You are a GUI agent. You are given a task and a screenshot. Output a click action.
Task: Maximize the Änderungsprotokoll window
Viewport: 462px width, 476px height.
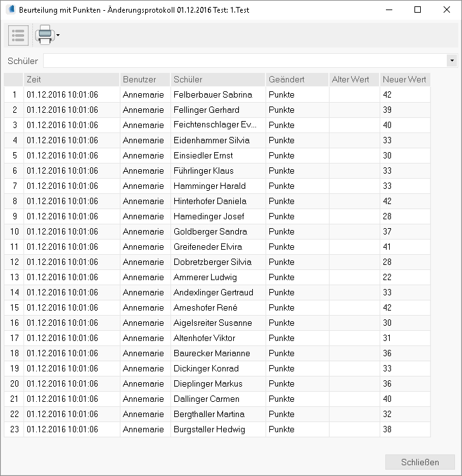pos(418,10)
